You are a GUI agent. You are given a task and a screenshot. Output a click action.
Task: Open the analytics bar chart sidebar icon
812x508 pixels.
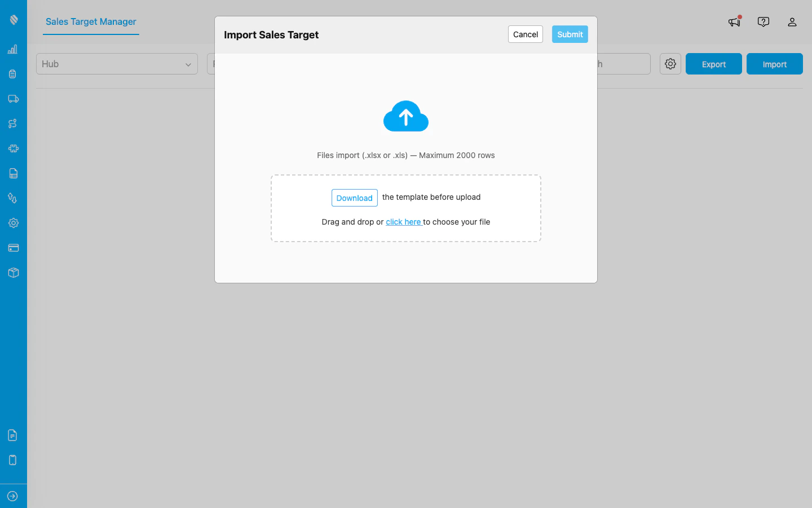point(13,49)
